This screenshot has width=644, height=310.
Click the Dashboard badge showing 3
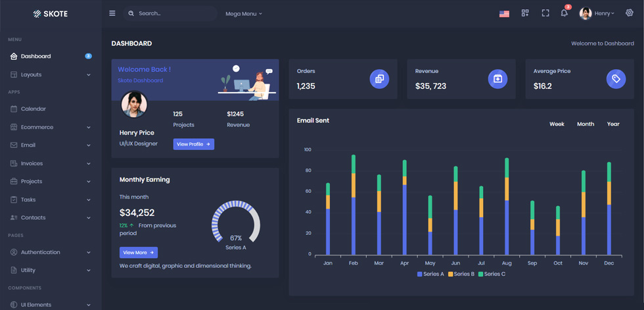[x=88, y=57]
